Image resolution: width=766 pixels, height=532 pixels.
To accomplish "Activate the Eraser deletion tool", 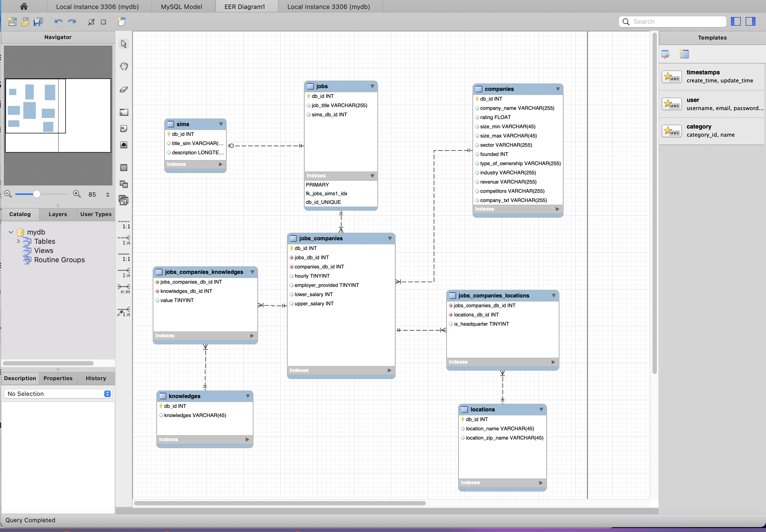I will tap(124, 89).
